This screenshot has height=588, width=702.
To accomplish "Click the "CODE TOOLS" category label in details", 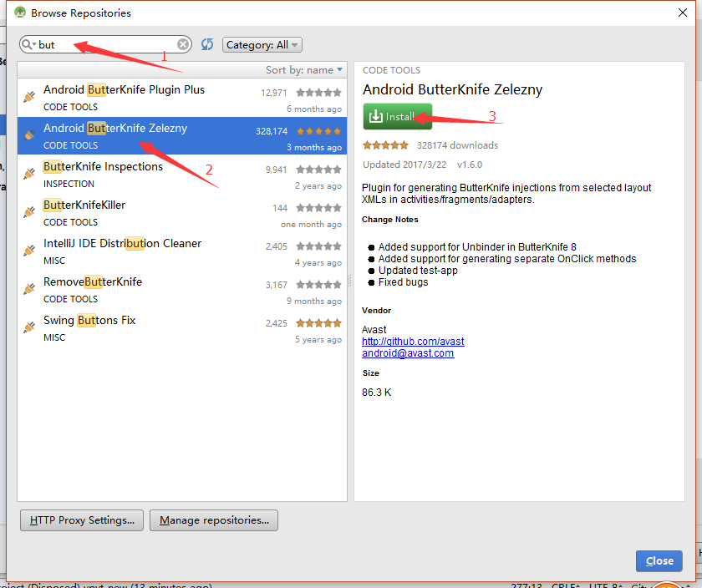I will [391, 70].
